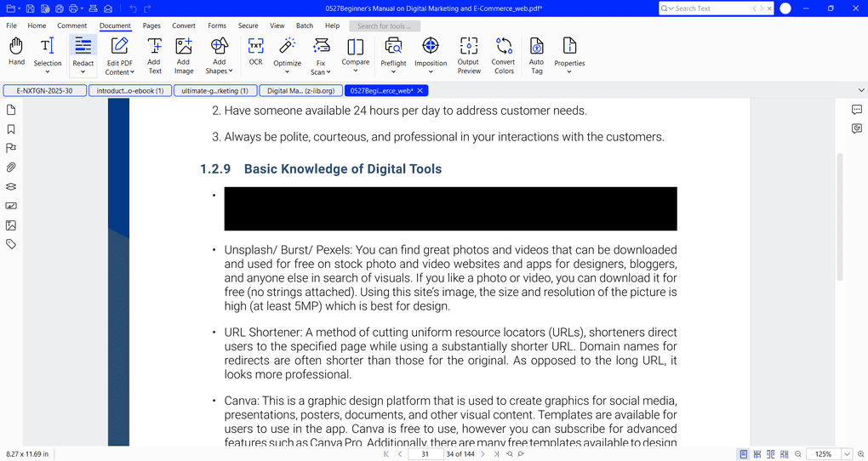Open document Properties icon
868x461 pixels.
[569, 45]
